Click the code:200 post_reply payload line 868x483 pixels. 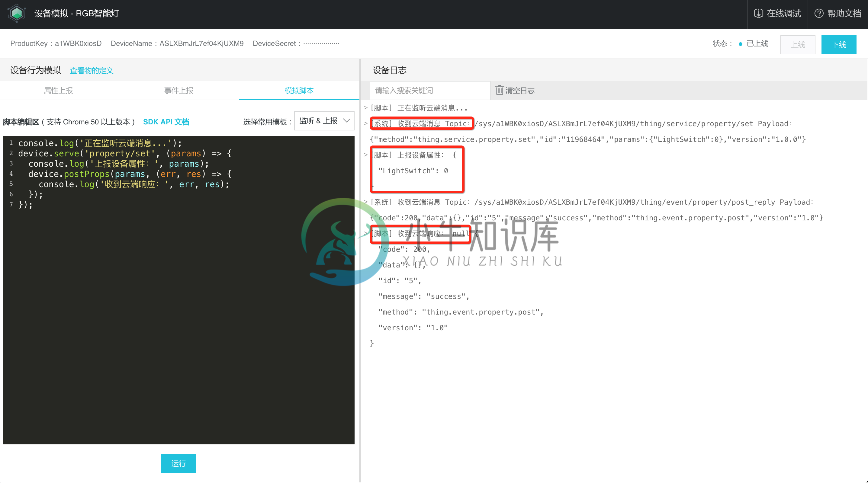point(597,218)
